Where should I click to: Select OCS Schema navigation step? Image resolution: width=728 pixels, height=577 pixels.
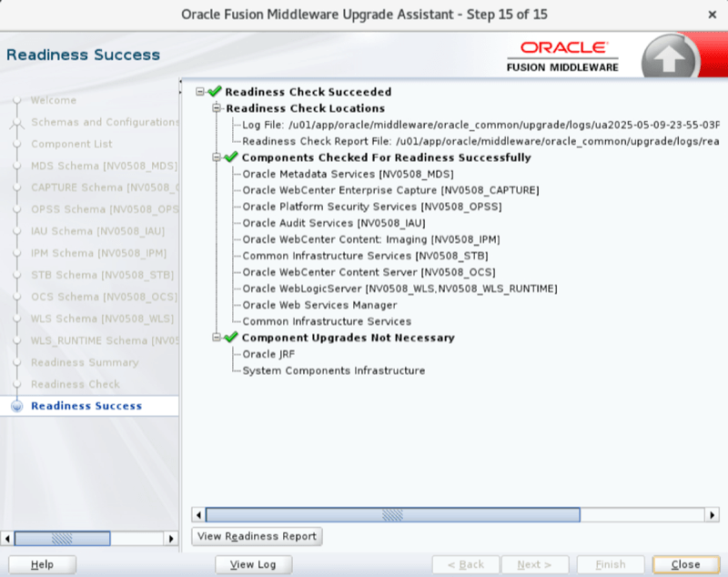pyautogui.click(x=105, y=297)
